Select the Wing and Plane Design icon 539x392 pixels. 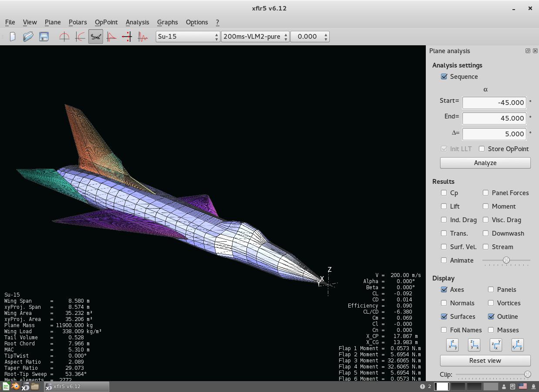pos(96,37)
